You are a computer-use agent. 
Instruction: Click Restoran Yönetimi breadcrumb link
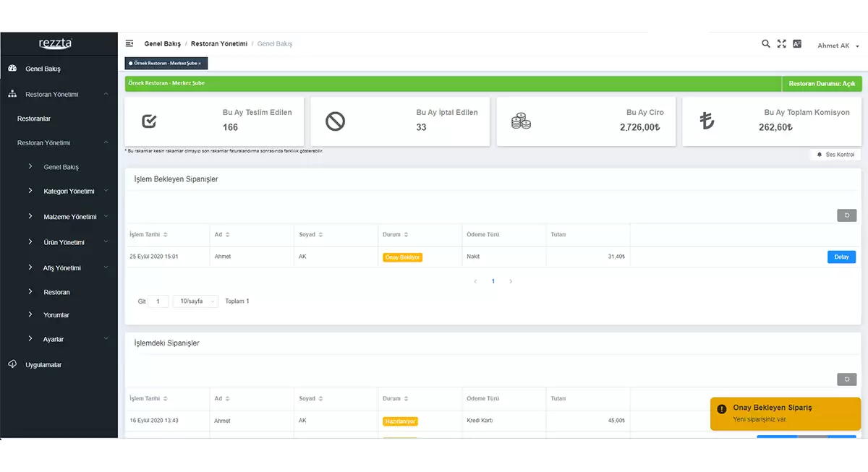click(218, 44)
